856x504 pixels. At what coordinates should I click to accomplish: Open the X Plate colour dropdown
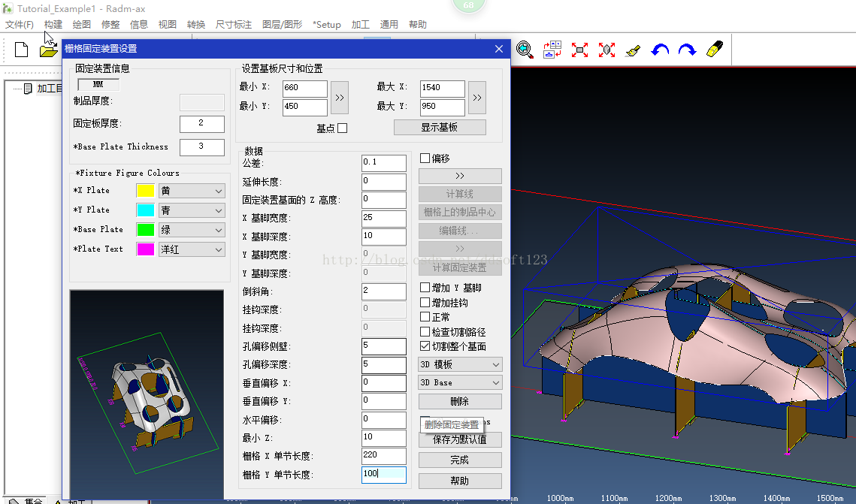click(192, 191)
